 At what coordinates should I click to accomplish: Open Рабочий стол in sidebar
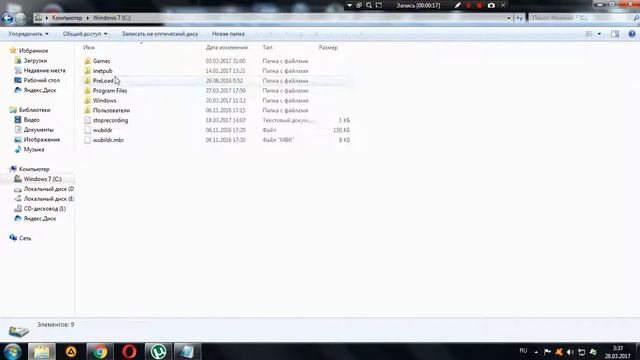[42, 80]
